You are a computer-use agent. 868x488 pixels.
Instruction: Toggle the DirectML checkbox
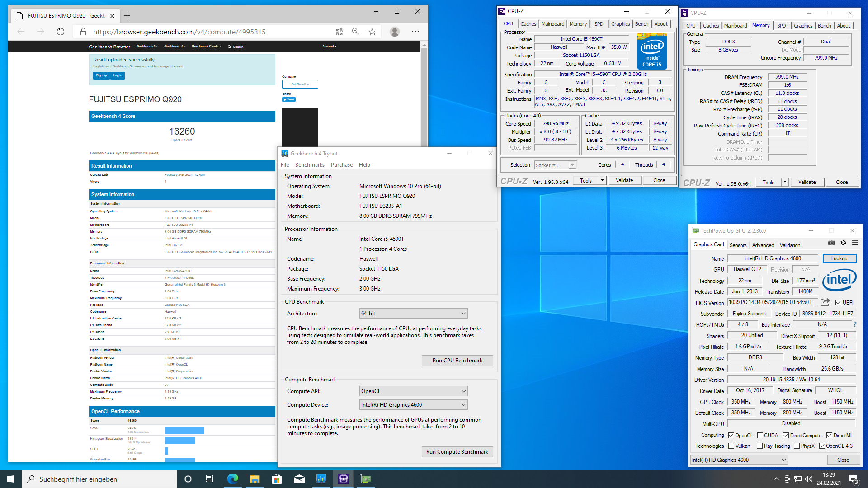pos(829,436)
